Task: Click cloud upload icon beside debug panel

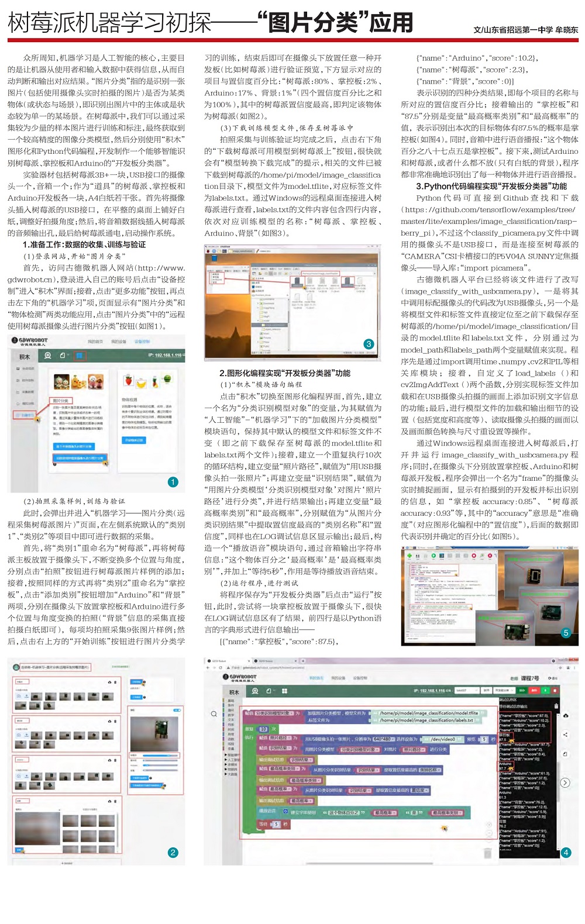Action: click(566, 715)
